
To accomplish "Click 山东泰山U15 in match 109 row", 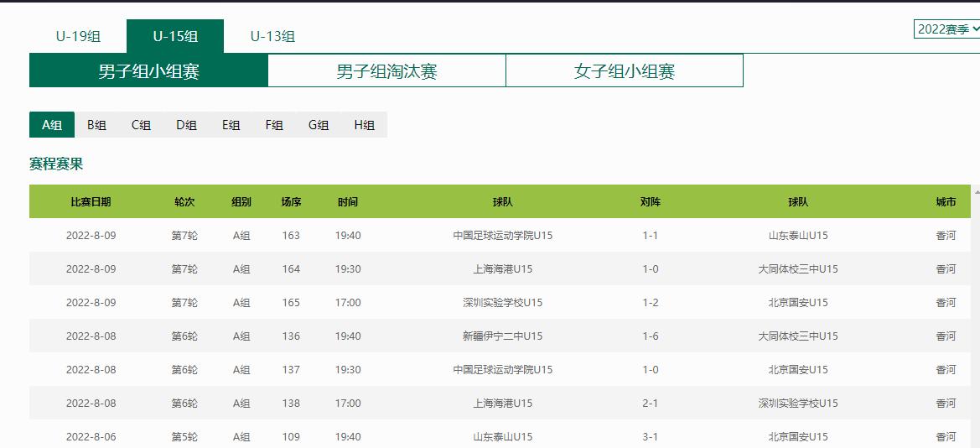I will (x=503, y=437).
